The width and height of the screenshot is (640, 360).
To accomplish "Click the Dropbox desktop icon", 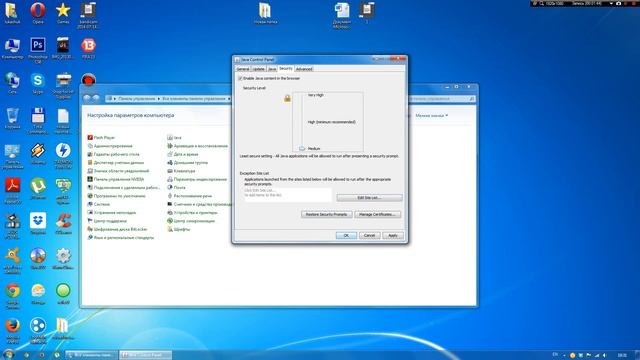I will coord(38,221).
